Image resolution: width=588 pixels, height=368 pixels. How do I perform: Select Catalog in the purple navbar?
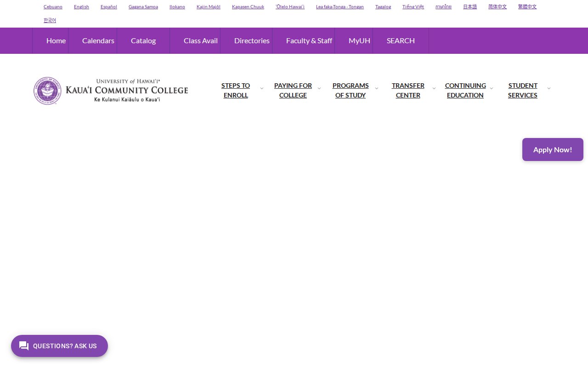click(x=143, y=40)
